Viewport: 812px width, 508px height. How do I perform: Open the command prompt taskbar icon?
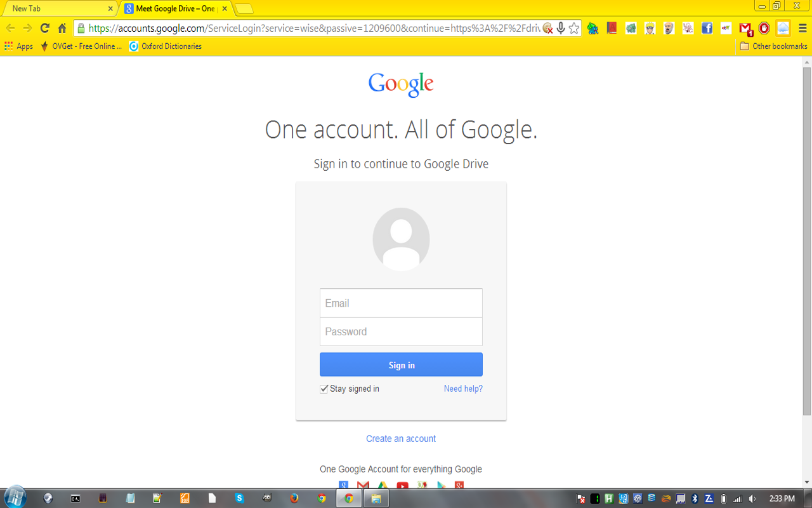tap(75, 498)
